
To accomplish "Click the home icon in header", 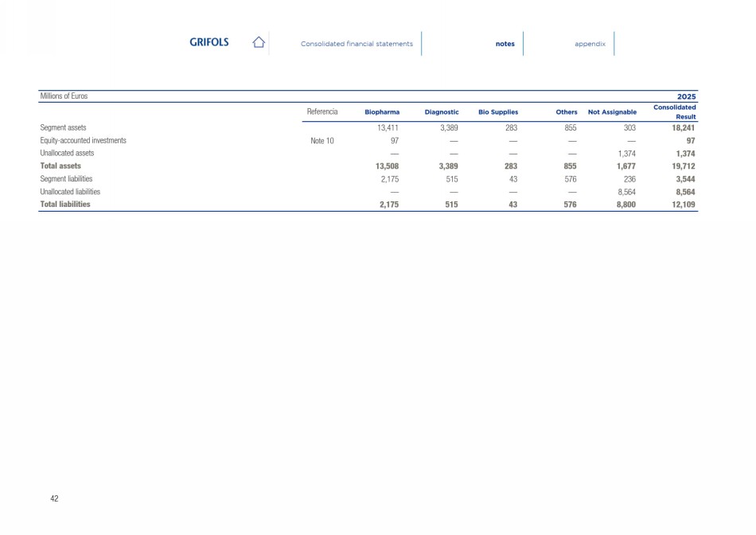I will tap(258, 43).
